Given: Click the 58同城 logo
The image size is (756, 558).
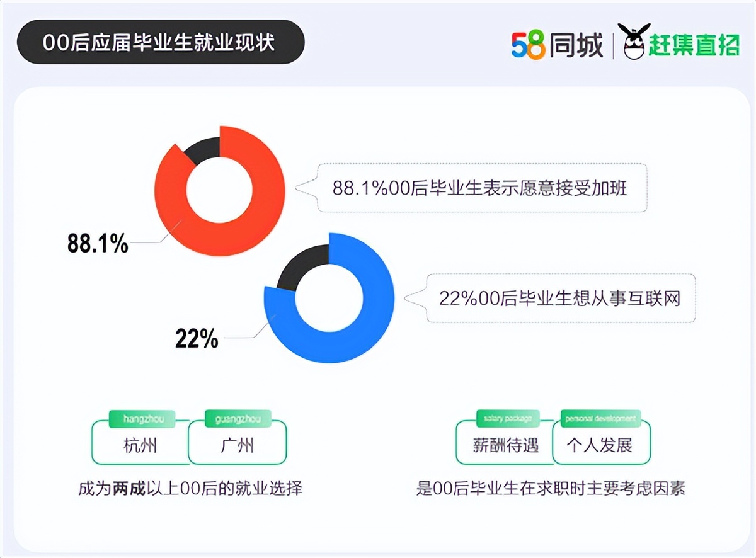Looking at the screenshot, I should [x=557, y=45].
